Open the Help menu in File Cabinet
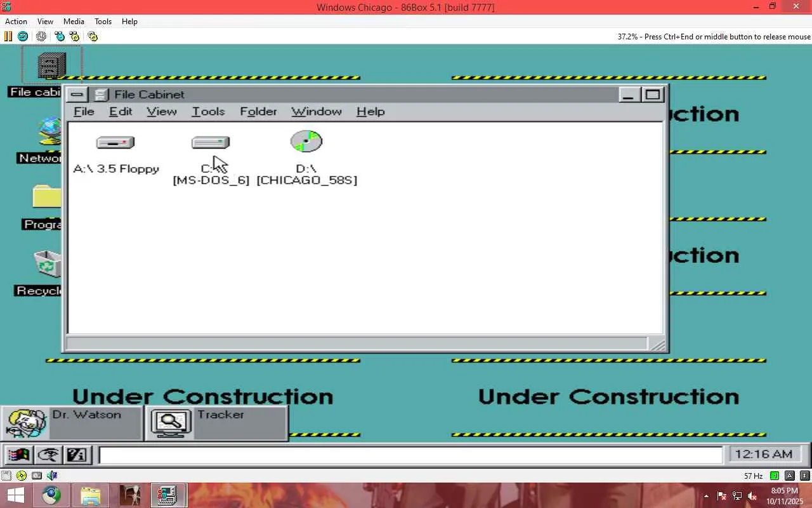 pos(370,112)
